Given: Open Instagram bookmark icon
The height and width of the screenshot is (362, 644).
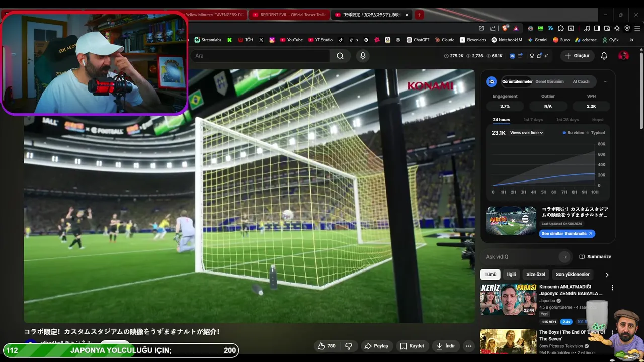Looking at the screenshot, I should (272, 40).
